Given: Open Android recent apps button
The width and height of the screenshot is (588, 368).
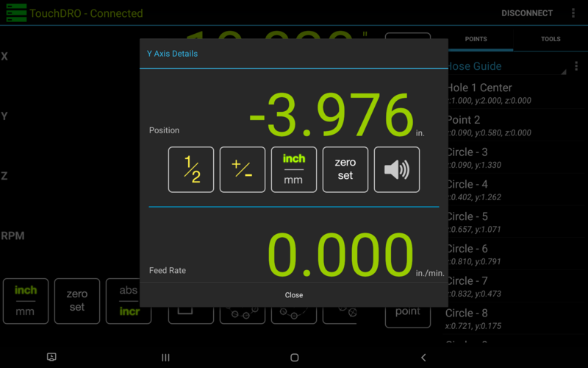Looking at the screenshot, I should click(x=165, y=357).
